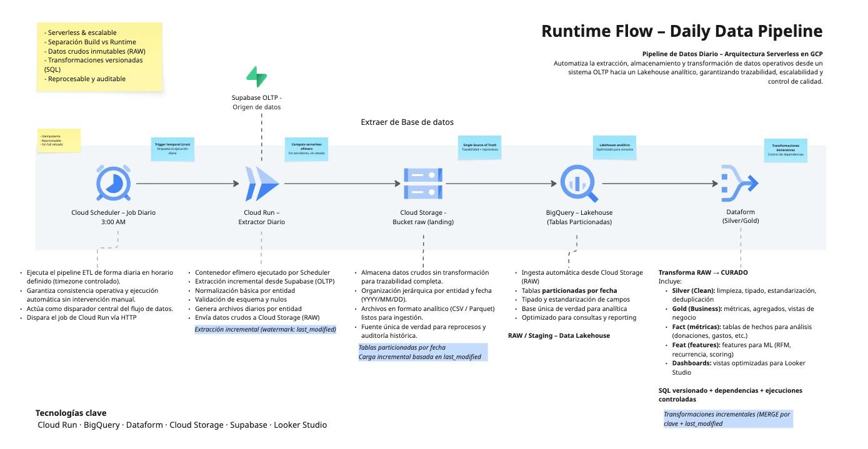Select the Runtime Flow – Daily Data Pipeline title
The image size is (868, 449).
pyautogui.click(x=682, y=31)
